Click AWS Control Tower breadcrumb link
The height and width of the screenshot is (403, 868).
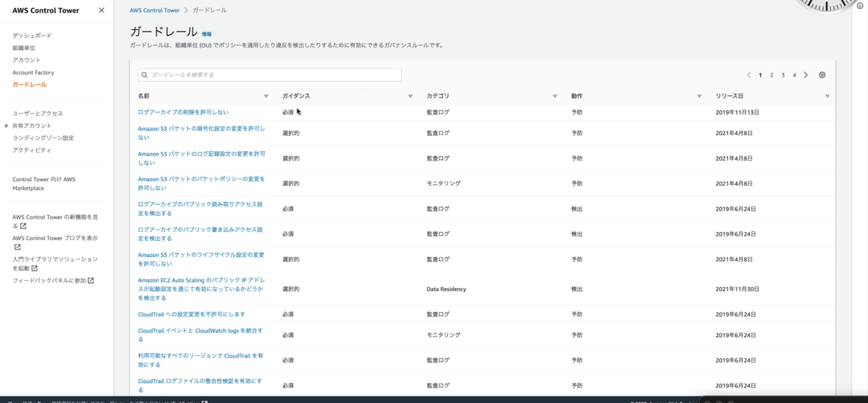(x=154, y=10)
